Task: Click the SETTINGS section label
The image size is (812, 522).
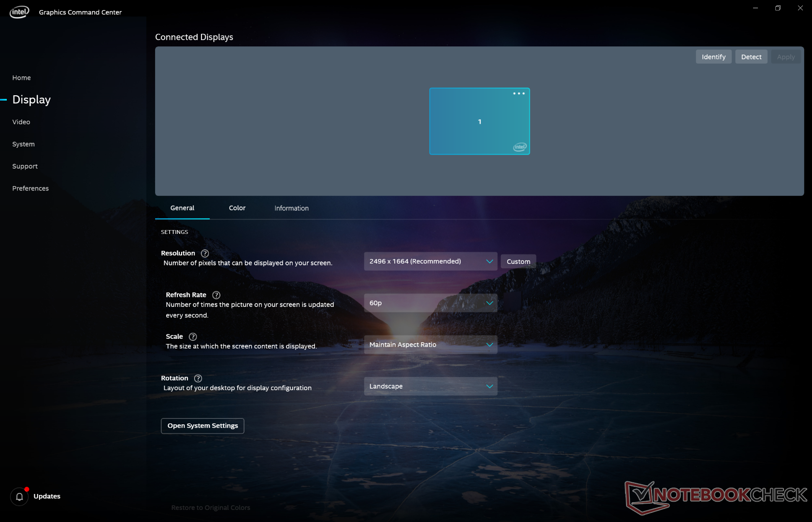Action: (x=174, y=232)
